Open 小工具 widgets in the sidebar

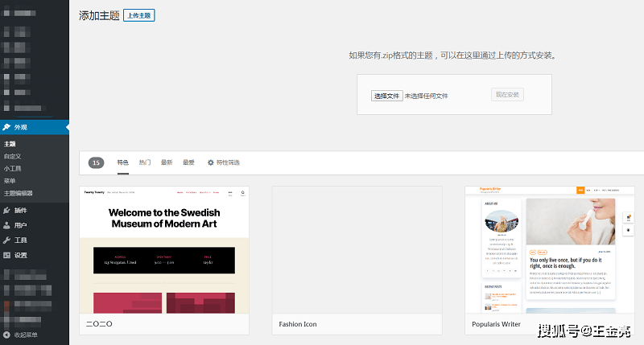point(12,169)
